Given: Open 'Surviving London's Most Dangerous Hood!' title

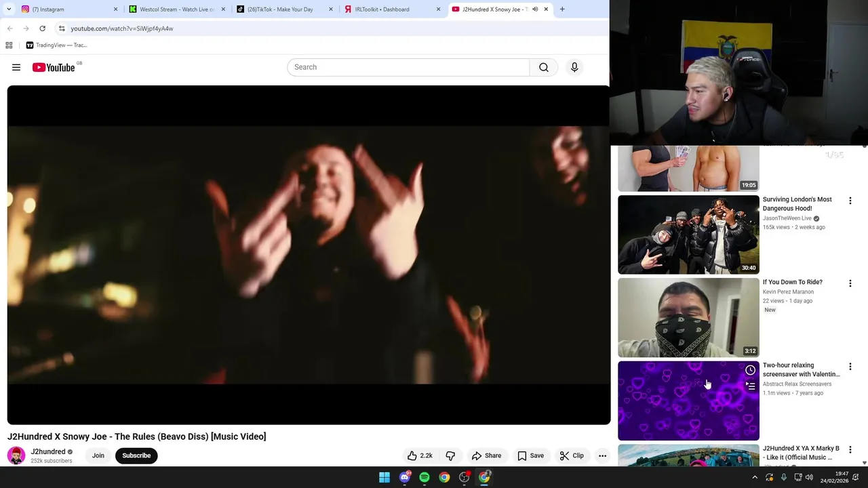Looking at the screenshot, I should (797, 204).
